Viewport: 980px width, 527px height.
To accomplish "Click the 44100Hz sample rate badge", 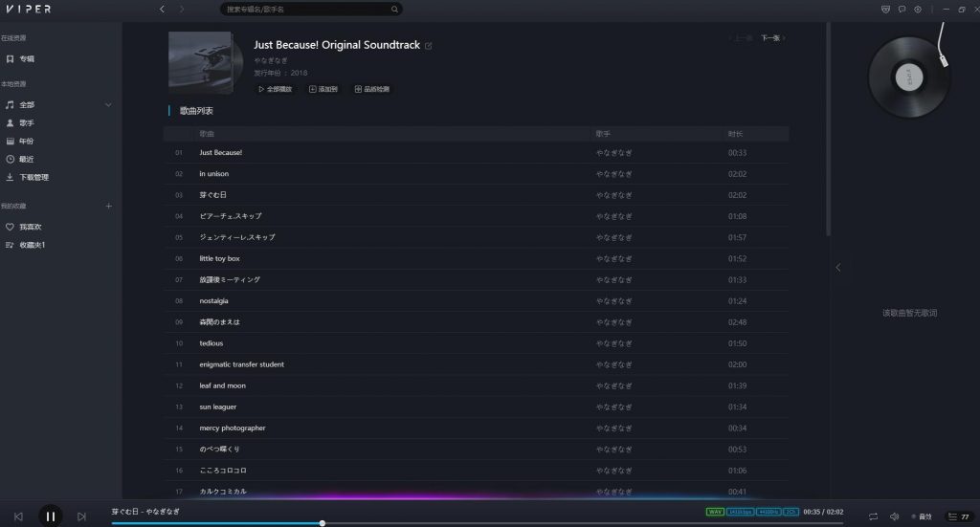I will [x=768, y=512].
